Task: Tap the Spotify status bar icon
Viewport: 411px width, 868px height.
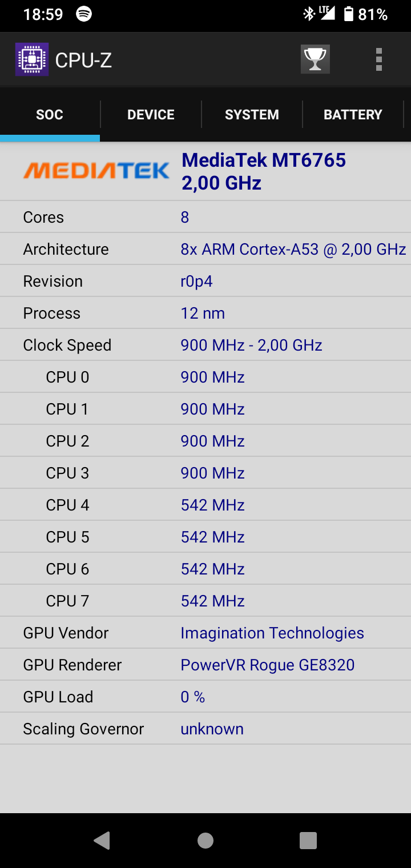Action: point(84,14)
